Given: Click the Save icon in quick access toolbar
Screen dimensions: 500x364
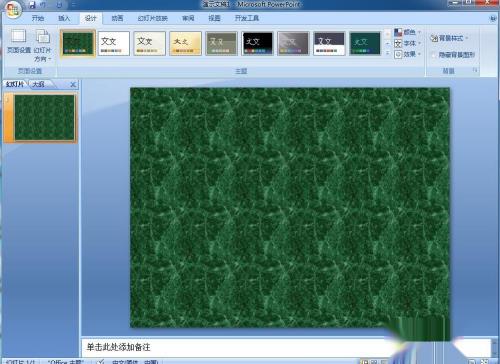Looking at the screenshot, I should coord(32,5).
